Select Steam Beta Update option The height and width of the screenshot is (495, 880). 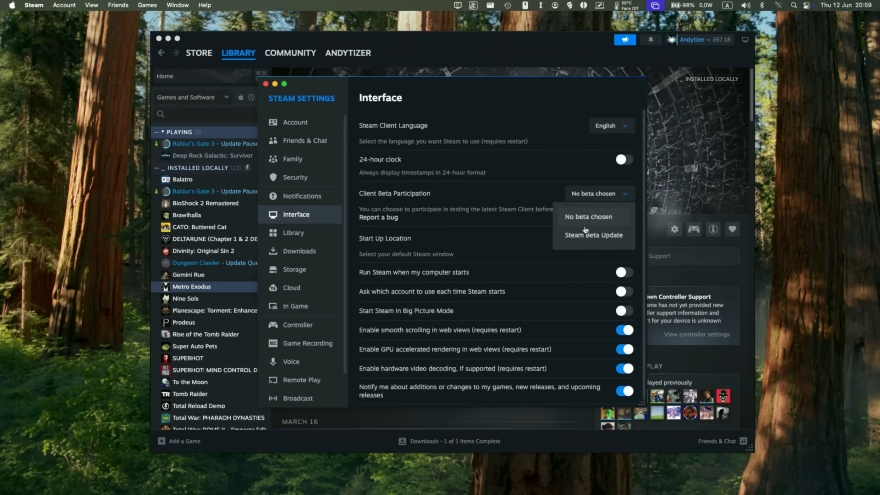click(593, 235)
